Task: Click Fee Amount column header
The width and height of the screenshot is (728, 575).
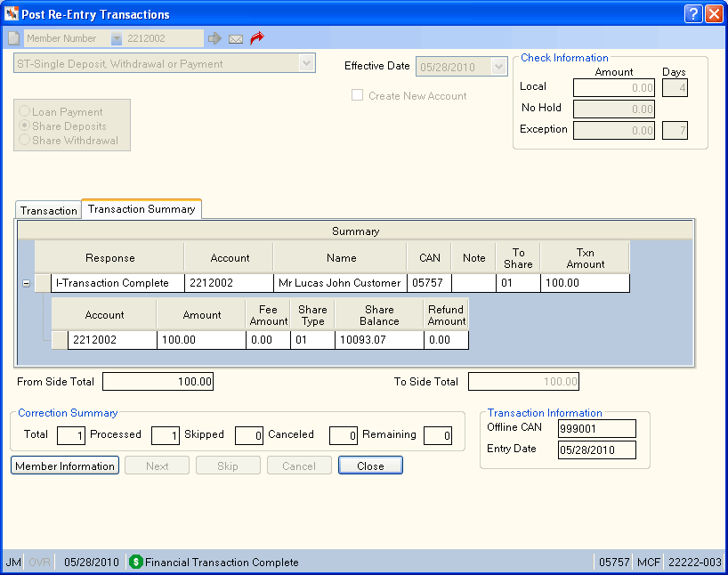Action: pos(268,315)
